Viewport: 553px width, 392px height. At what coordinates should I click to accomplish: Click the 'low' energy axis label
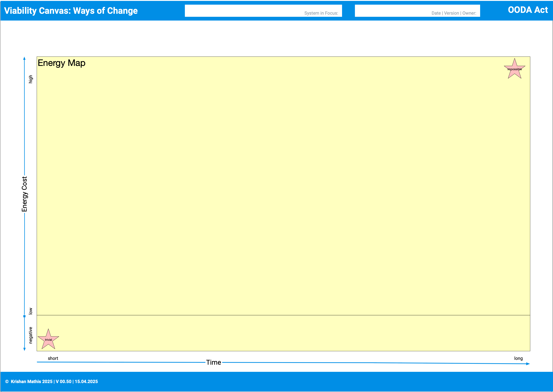(x=30, y=311)
